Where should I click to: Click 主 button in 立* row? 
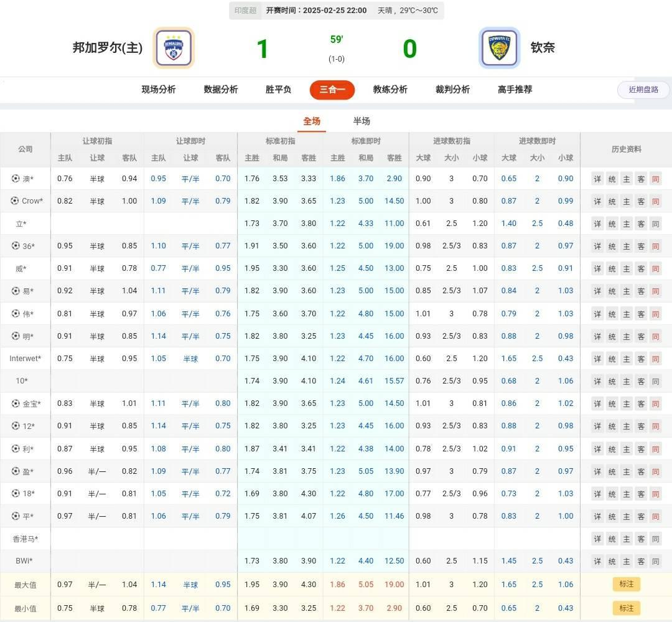(627, 224)
